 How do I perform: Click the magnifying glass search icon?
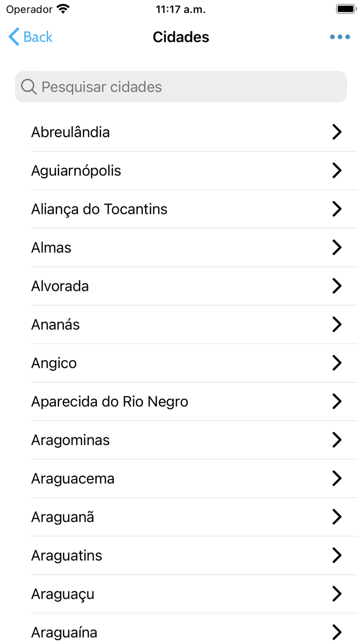28,86
